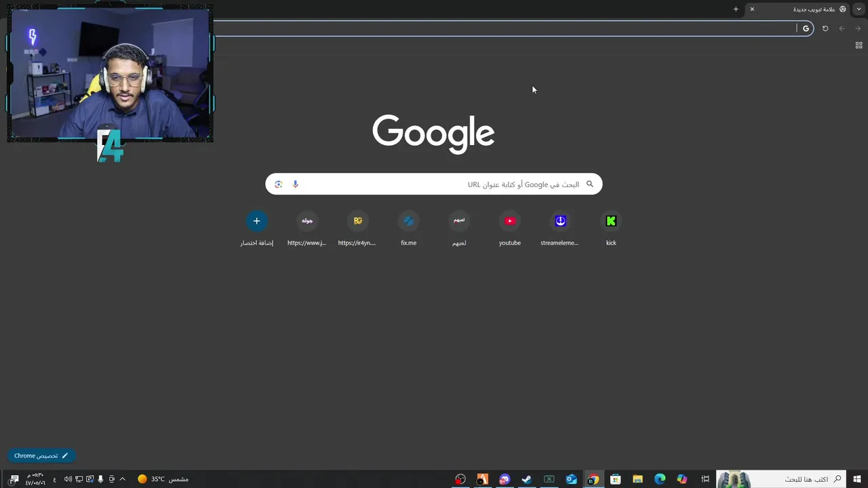Open the Windows Start menu
The height and width of the screenshot is (488, 868).
click(x=857, y=479)
